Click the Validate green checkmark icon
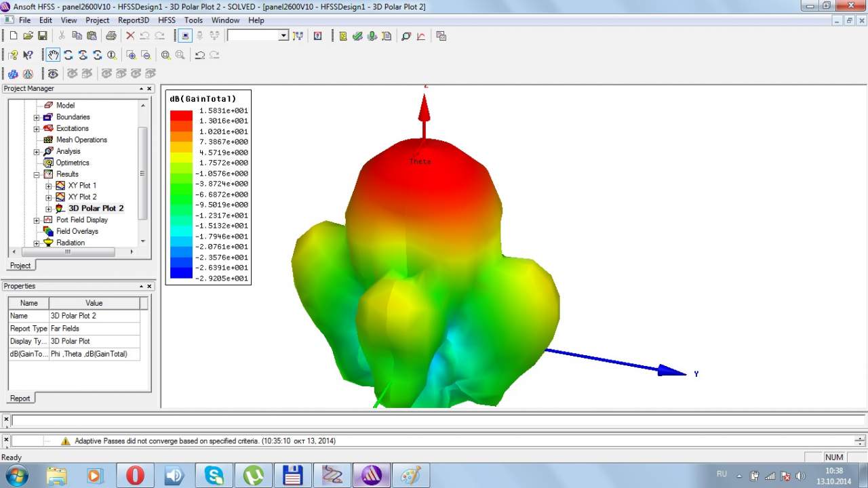 pyautogui.click(x=357, y=36)
